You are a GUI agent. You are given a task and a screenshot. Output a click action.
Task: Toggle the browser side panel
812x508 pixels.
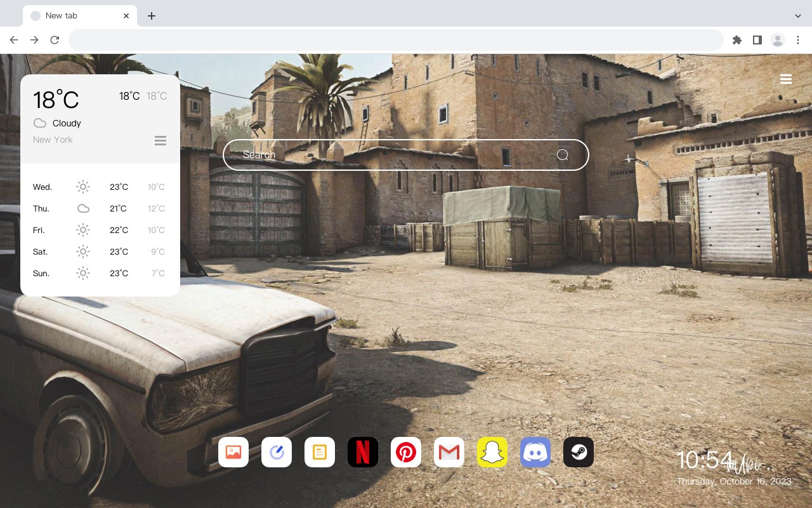pyautogui.click(x=757, y=40)
